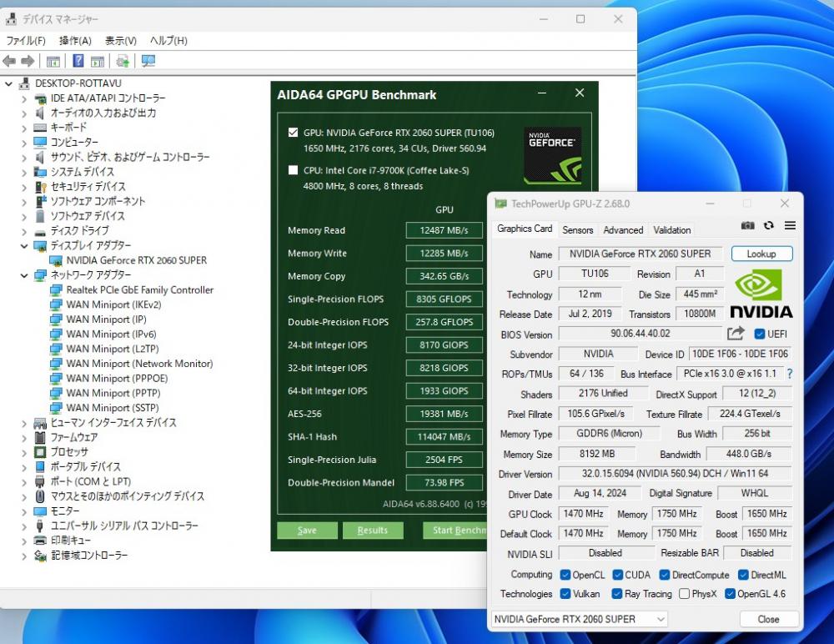The image size is (834, 644).
Task: Click the Bus Interface question mark icon
Action: point(789,374)
